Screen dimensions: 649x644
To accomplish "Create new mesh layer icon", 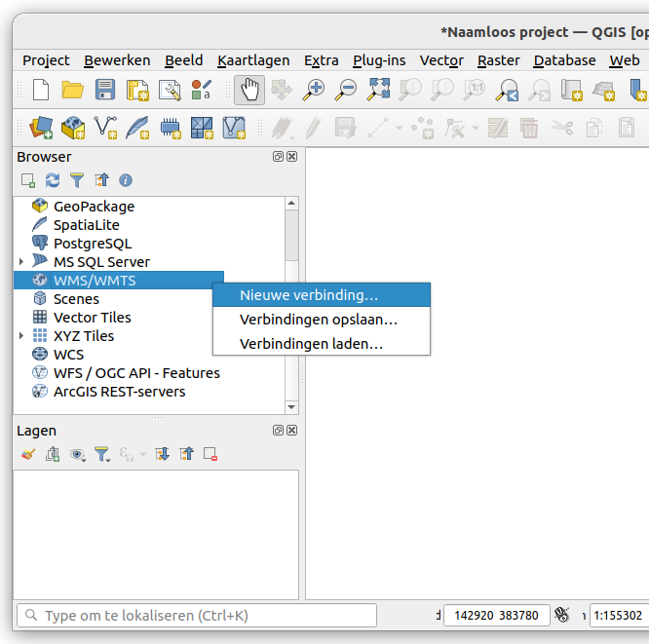I will click(x=202, y=128).
